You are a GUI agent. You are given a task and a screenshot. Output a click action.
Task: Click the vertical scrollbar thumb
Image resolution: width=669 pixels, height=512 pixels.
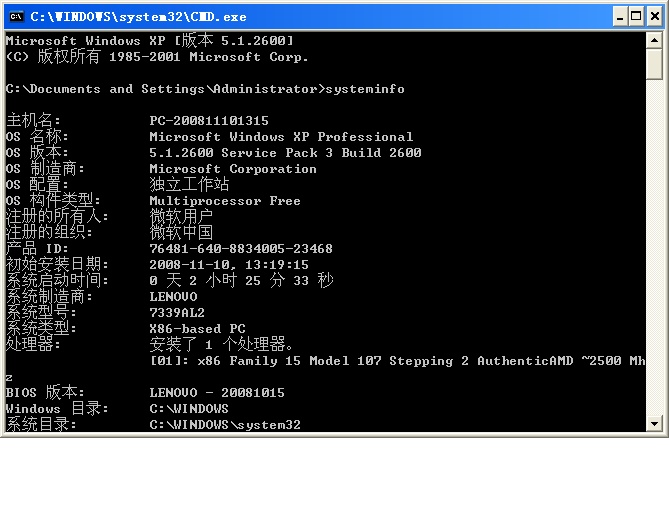(x=654, y=63)
